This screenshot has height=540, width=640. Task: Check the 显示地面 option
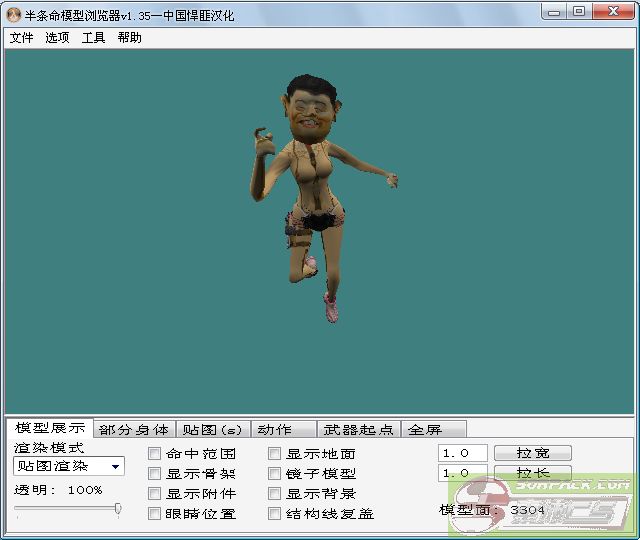[275, 454]
